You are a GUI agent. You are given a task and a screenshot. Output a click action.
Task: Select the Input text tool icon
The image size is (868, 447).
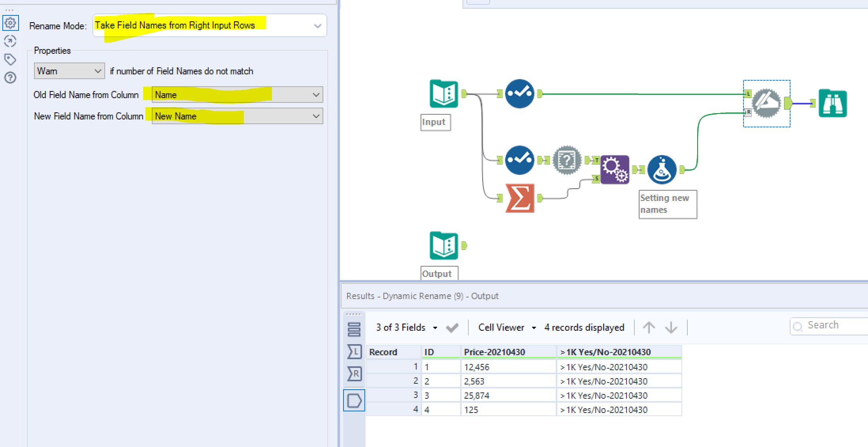443,94
